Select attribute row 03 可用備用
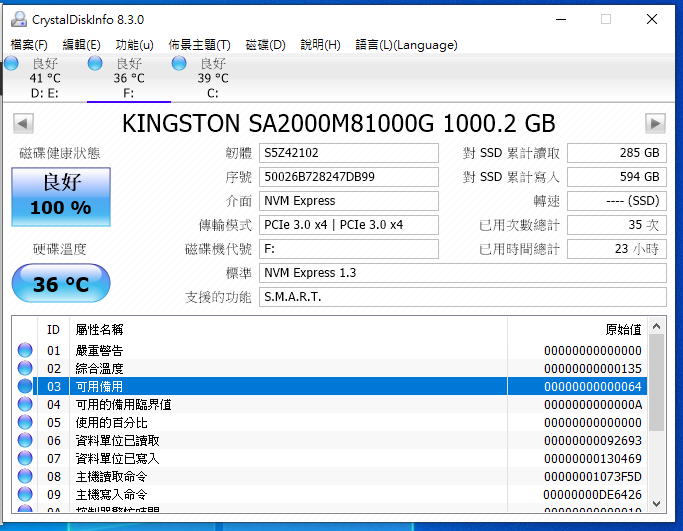Image resolution: width=683 pixels, height=531 pixels. [330, 386]
